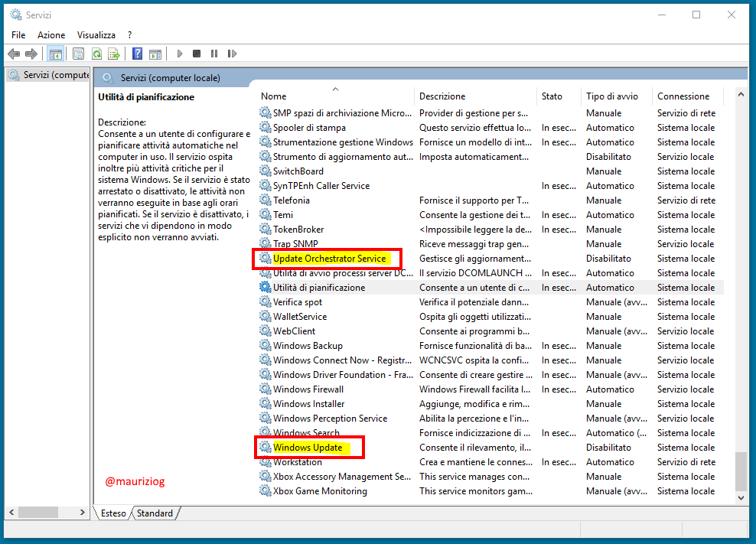Select the Workstation service

490,462
